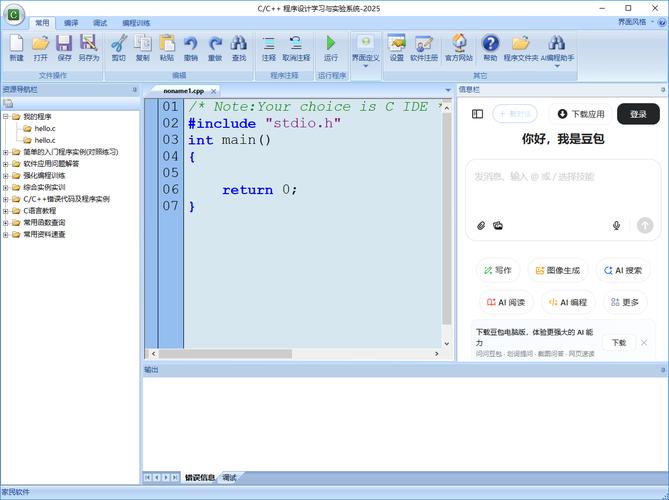Click the 登录 (Login) button
Screen dimensions: 669x500
[638, 114]
